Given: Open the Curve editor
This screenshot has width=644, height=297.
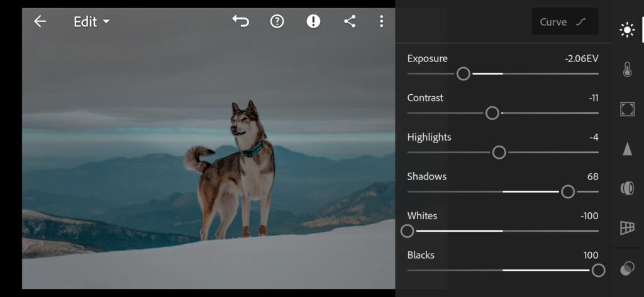Looking at the screenshot, I should (x=565, y=22).
